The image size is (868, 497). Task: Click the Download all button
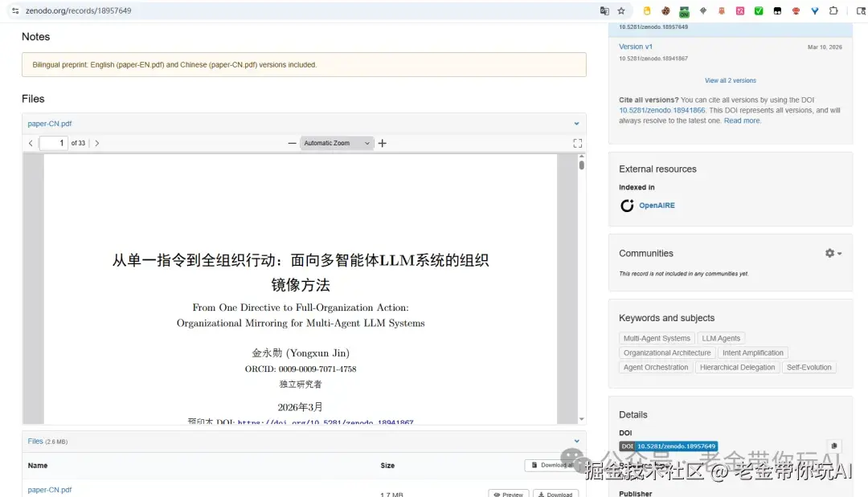point(552,465)
